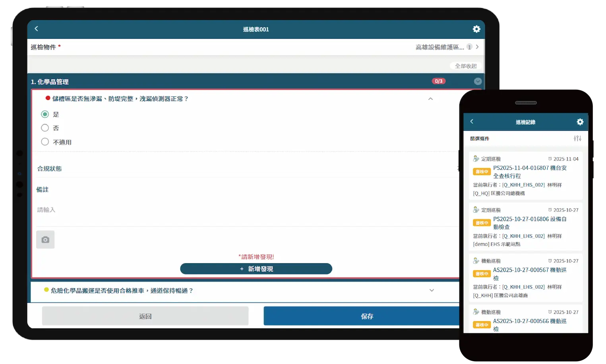Click the 0/3 progress badge

439,81
